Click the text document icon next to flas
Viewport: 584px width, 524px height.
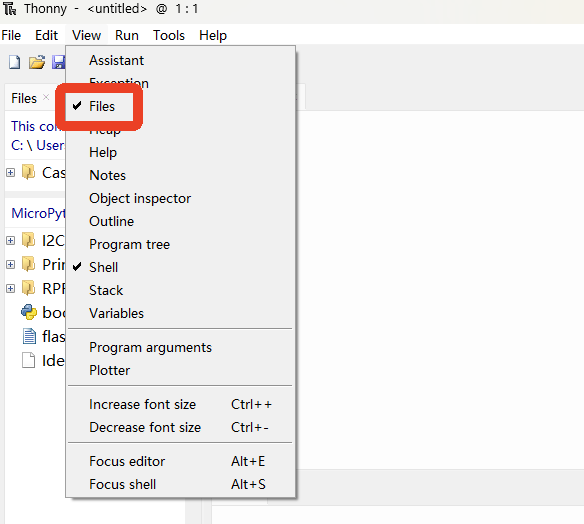[29, 336]
